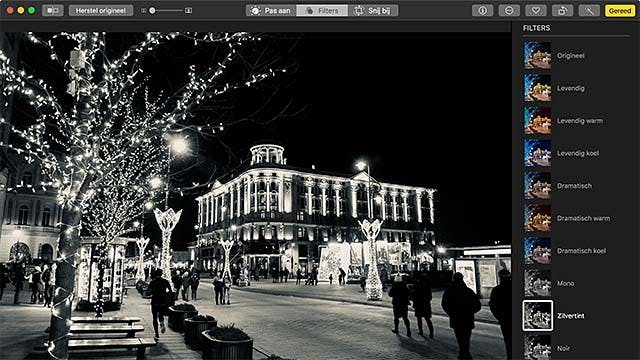
Task: Select the Levendig koel filter thumbnail
Action: (538, 153)
